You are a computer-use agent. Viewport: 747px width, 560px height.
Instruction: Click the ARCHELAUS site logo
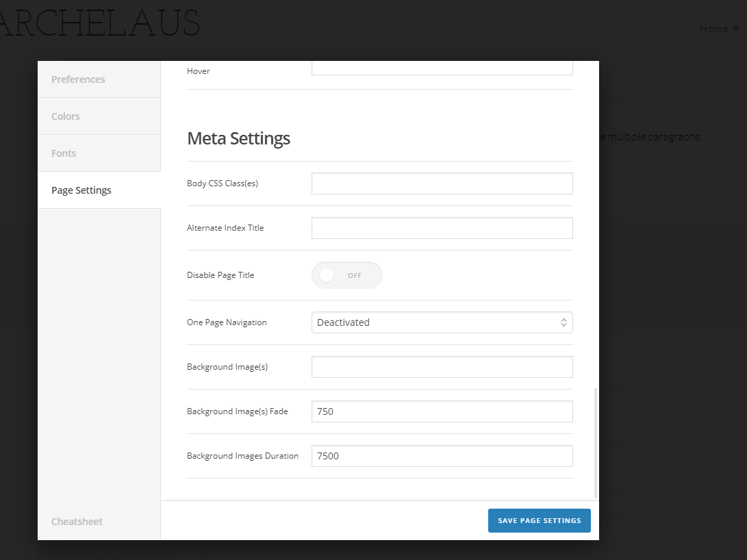99,25
